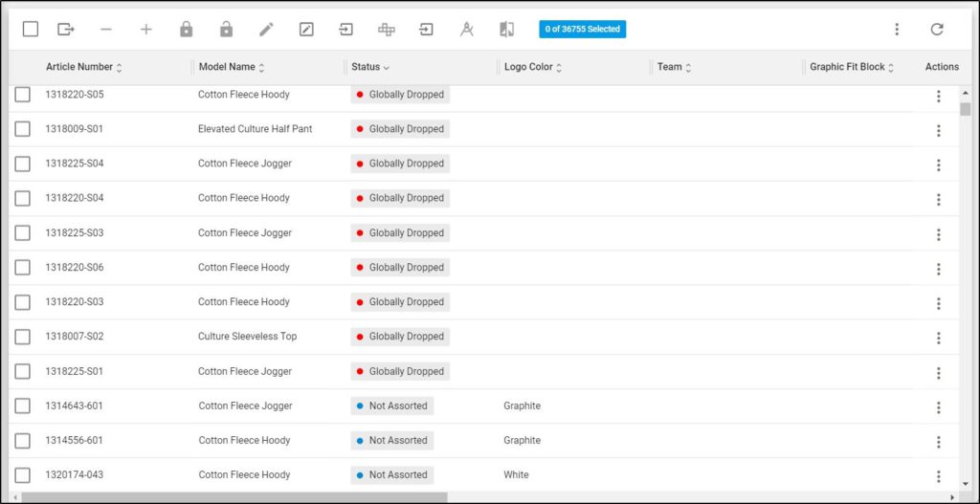Open actions menu for article 1318220-S06
Viewport: 980px width, 504px height.
click(938, 269)
